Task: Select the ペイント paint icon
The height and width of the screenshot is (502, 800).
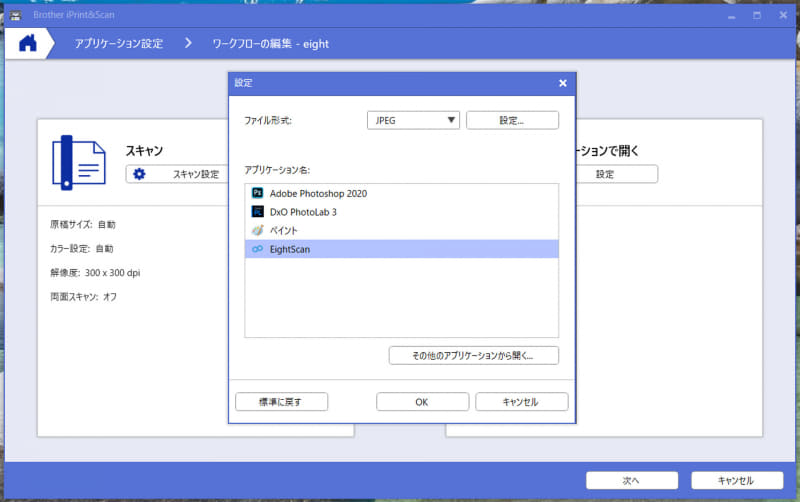Action: [258, 230]
